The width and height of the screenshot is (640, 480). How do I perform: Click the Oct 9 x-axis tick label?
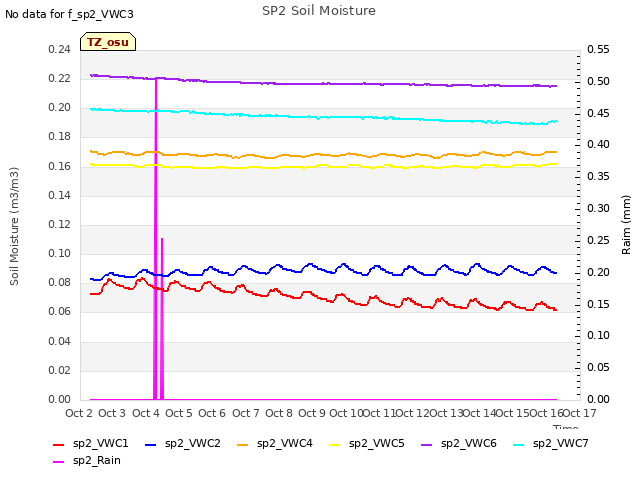tap(312, 413)
